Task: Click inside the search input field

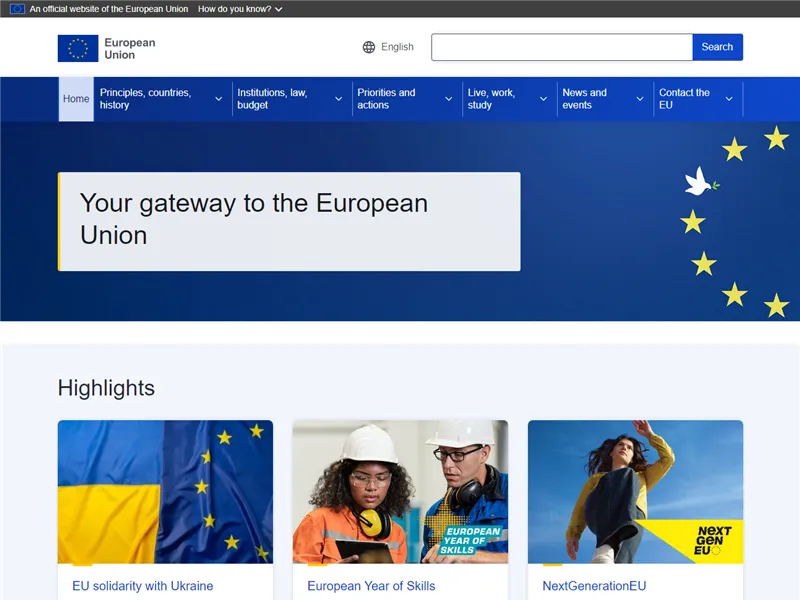Action: [x=560, y=47]
